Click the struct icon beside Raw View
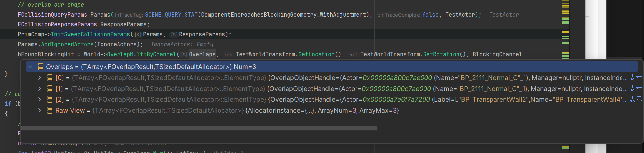The width and height of the screenshot is (644, 153). [x=50, y=110]
